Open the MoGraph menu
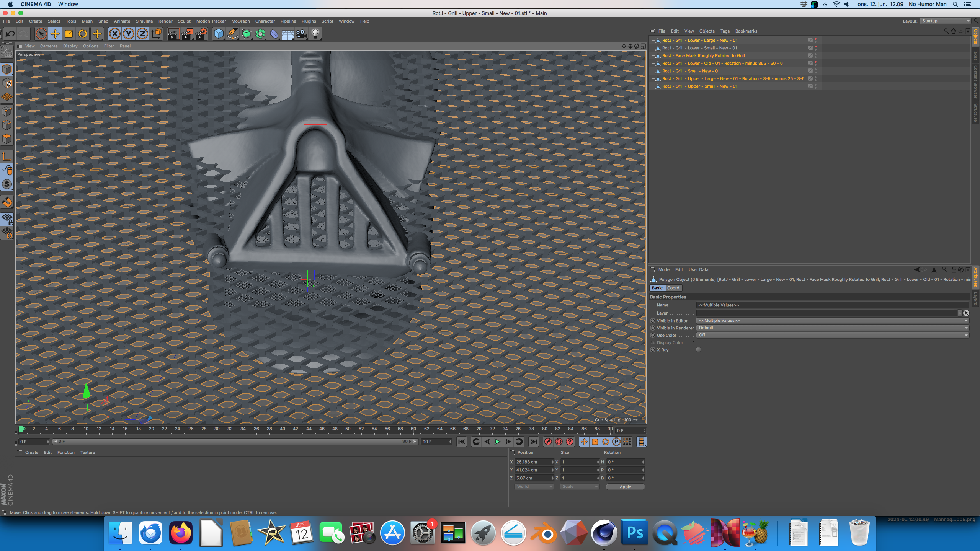The image size is (980, 551). (240, 21)
